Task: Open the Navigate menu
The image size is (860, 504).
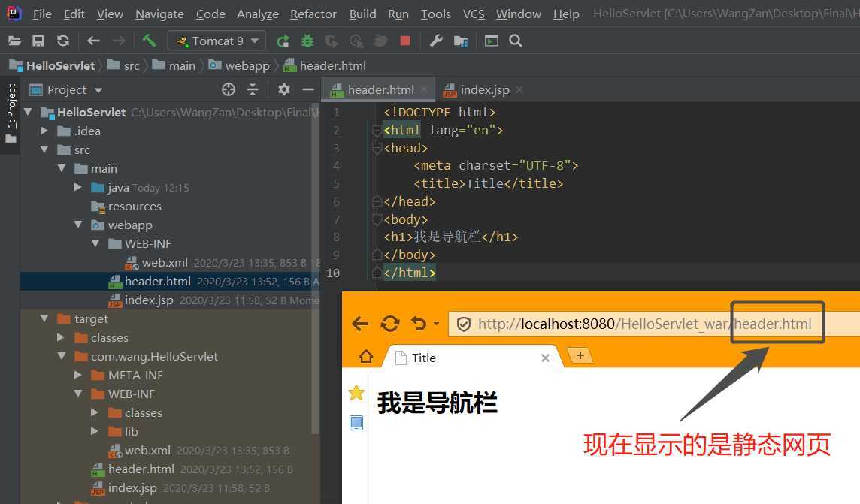Action: (159, 14)
